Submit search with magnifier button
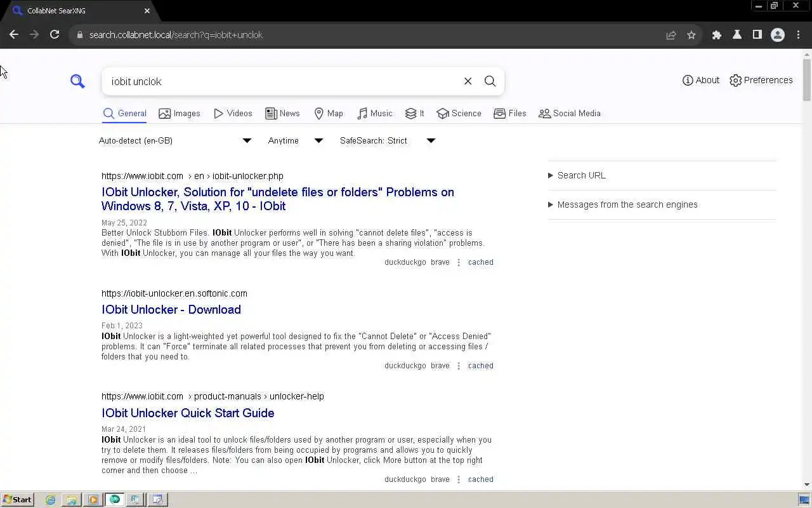The image size is (812, 508). click(x=490, y=81)
